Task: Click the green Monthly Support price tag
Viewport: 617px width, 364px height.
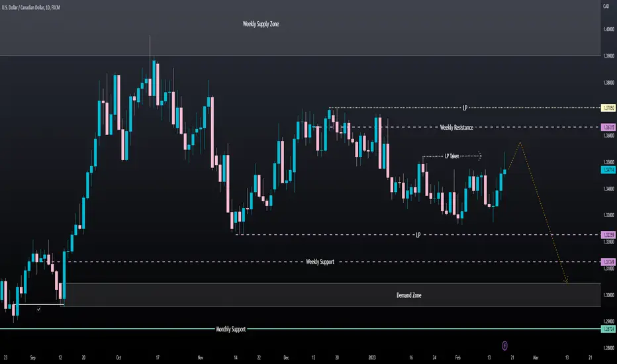Action: (x=608, y=329)
